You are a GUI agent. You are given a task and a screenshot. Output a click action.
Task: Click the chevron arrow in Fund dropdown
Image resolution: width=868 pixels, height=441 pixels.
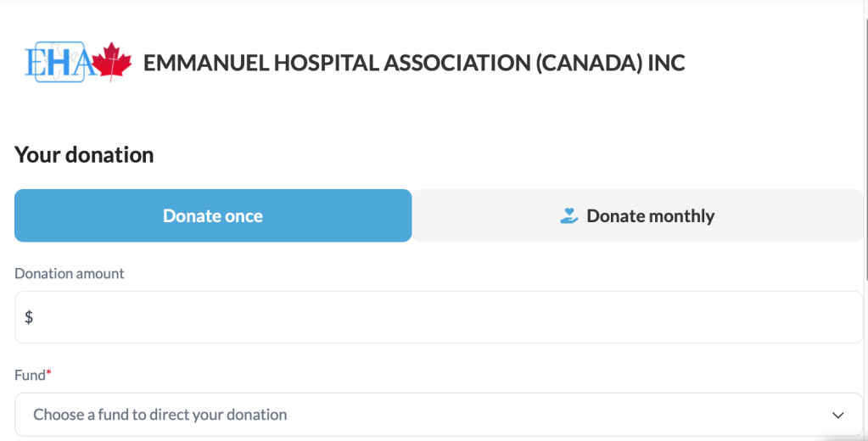(x=837, y=415)
